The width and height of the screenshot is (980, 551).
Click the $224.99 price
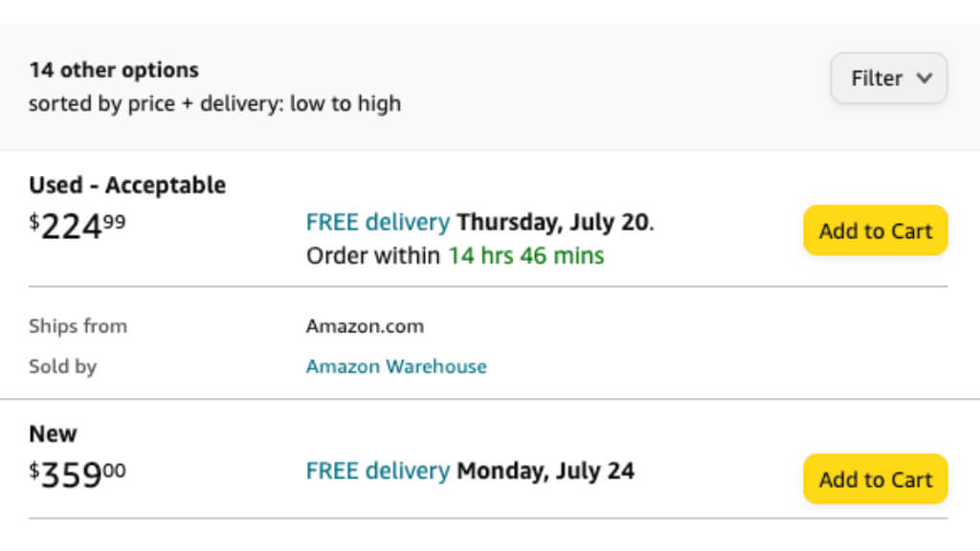coord(77,228)
